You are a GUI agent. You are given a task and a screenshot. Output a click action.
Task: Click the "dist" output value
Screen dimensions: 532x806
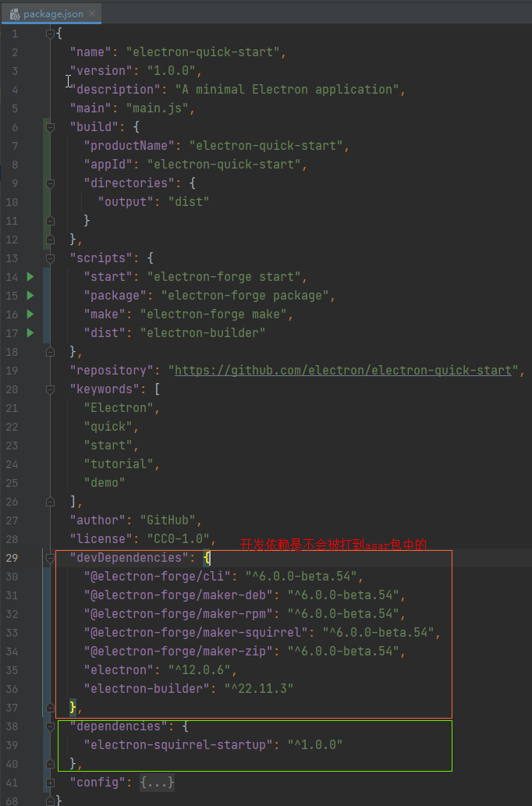click(x=189, y=202)
